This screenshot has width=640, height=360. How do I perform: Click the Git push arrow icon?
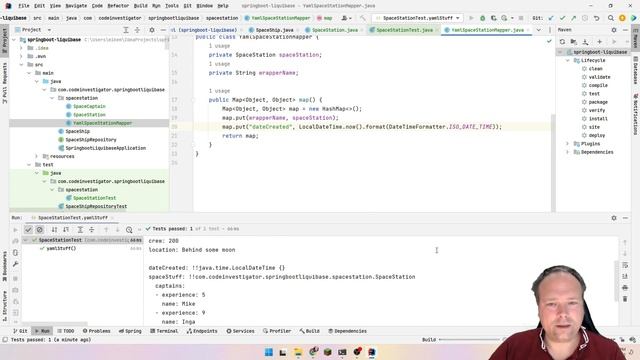point(573,18)
